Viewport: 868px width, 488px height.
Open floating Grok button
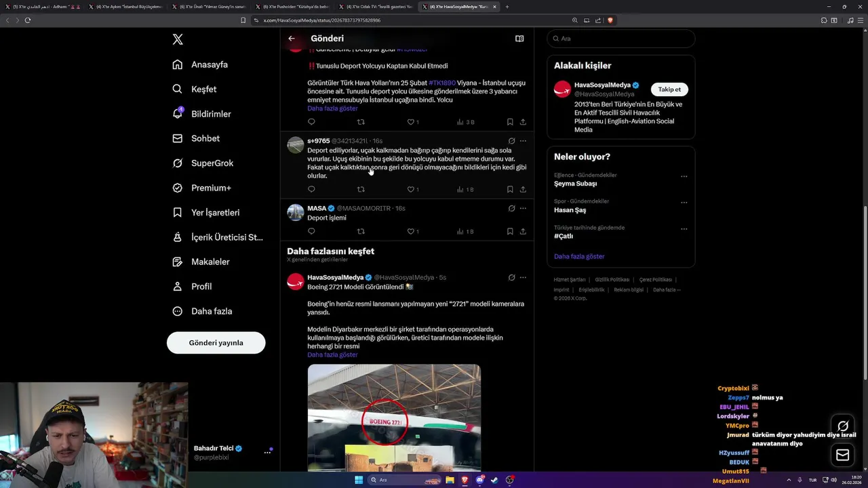[x=843, y=426]
